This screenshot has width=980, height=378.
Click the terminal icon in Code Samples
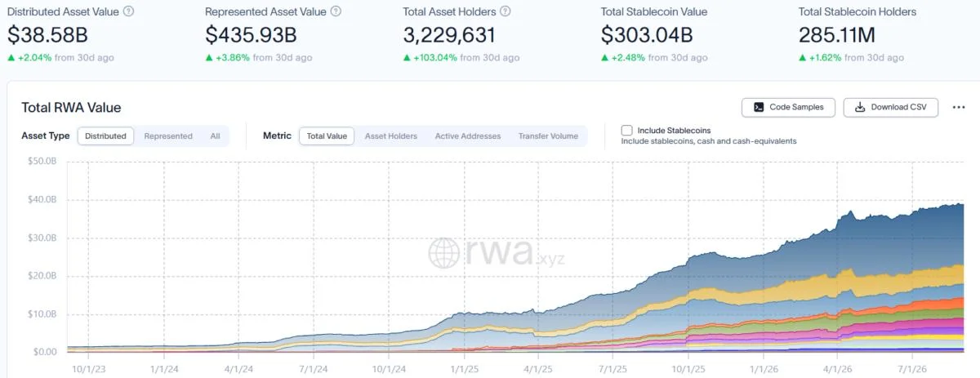(759, 107)
